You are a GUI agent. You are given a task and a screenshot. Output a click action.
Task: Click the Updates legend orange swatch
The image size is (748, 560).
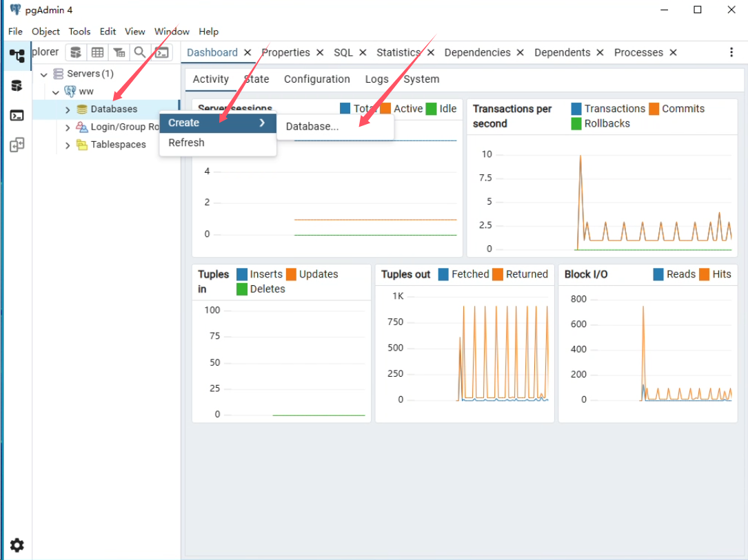pos(291,274)
